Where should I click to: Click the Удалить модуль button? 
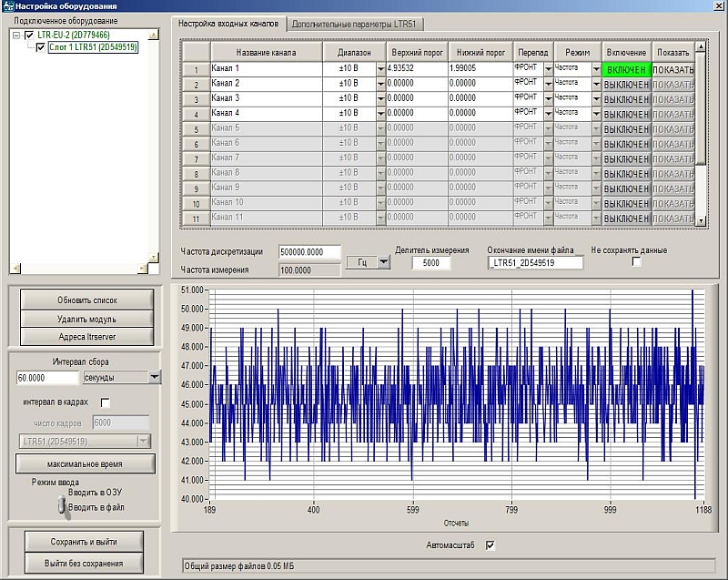pyautogui.click(x=86, y=319)
